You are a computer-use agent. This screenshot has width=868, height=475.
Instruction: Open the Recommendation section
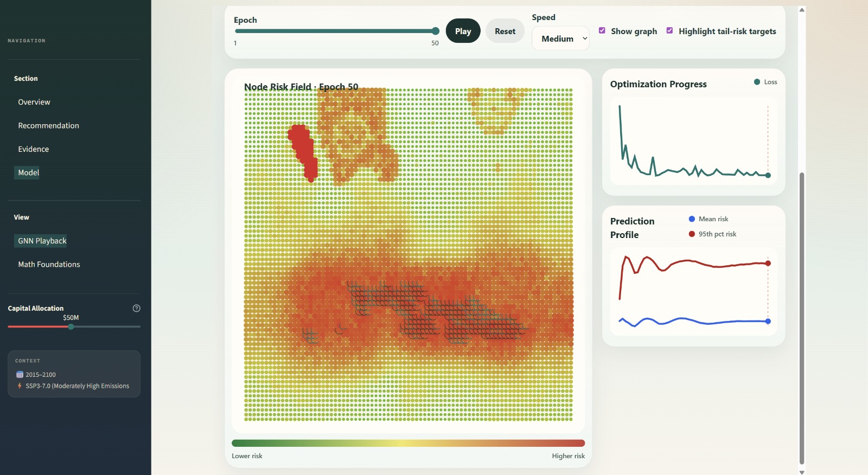pyautogui.click(x=49, y=125)
